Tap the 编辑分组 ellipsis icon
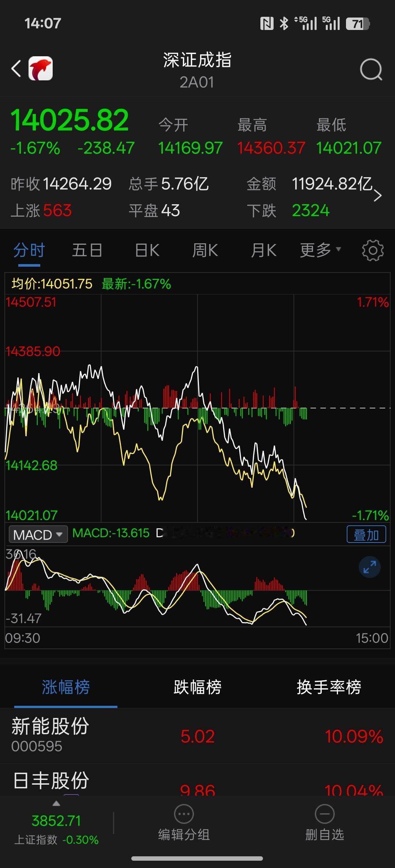The width and height of the screenshot is (395, 868). pyautogui.click(x=184, y=814)
